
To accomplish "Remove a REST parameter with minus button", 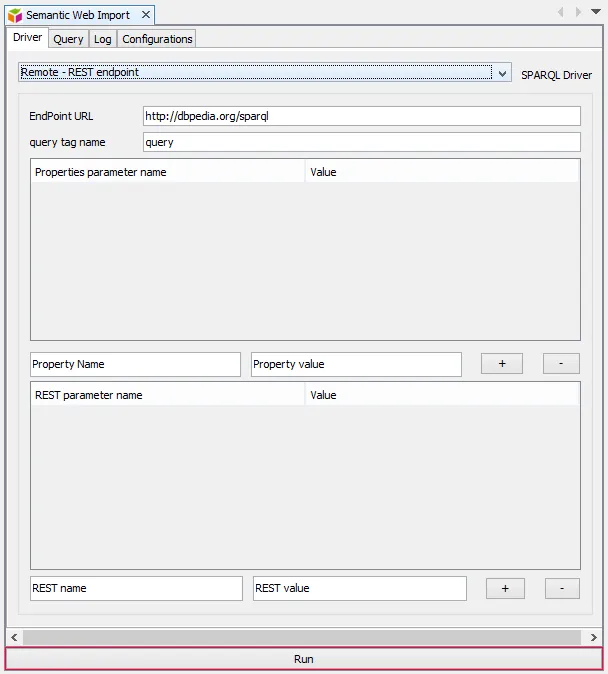I will (562, 589).
